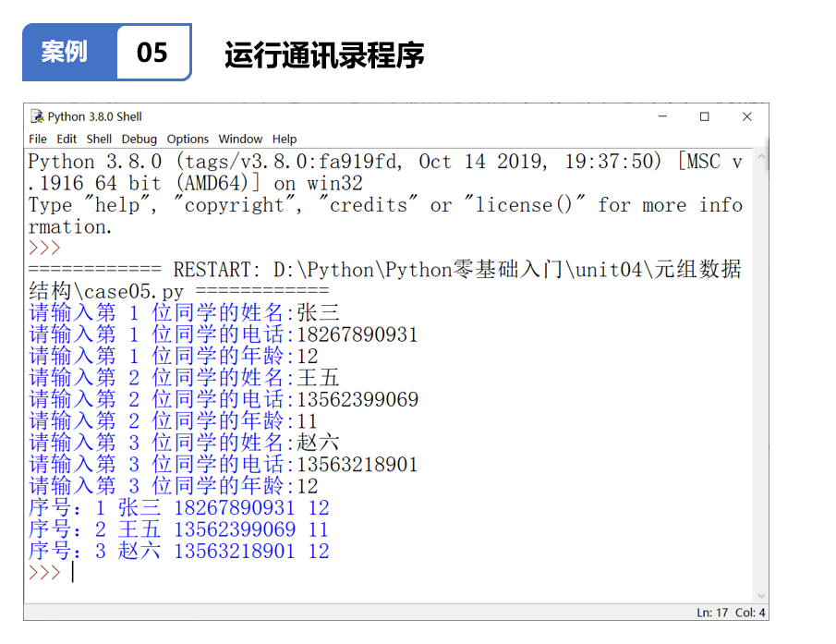Click the 'Col: 4' status bar entry
The width and height of the screenshot is (836, 644).
click(750, 613)
